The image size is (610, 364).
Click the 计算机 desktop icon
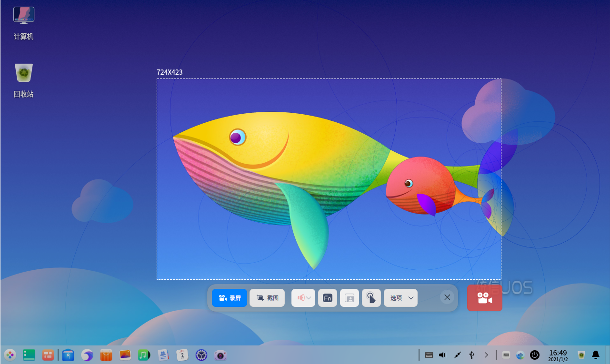click(24, 23)
